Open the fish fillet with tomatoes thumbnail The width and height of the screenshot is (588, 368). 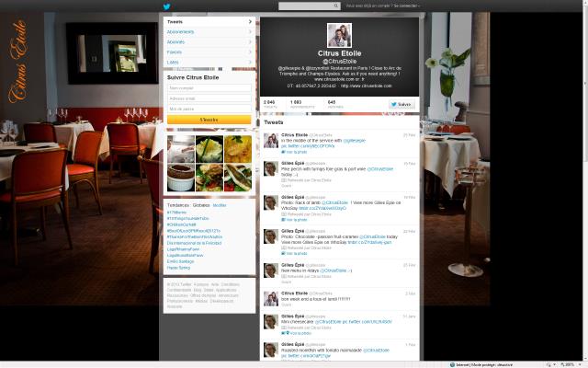point(238,178)
